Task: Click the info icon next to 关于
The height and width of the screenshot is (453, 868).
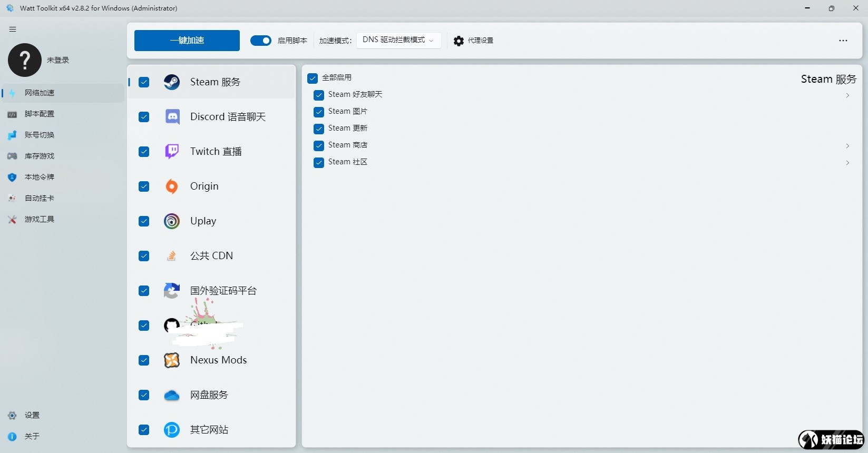Action: [x=12, y=437]
